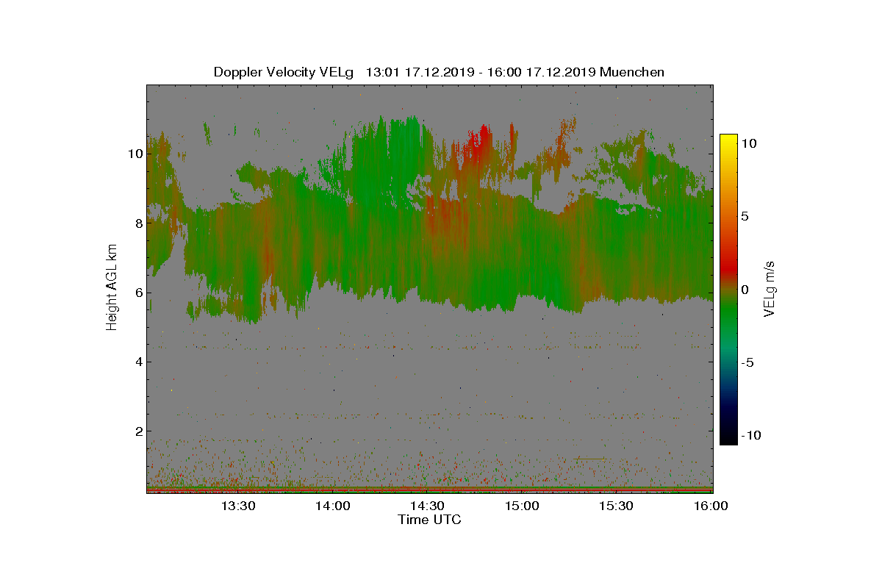Click the height tick label '4'
Viewport: 882px width, 588px height.
click(138, 362)
